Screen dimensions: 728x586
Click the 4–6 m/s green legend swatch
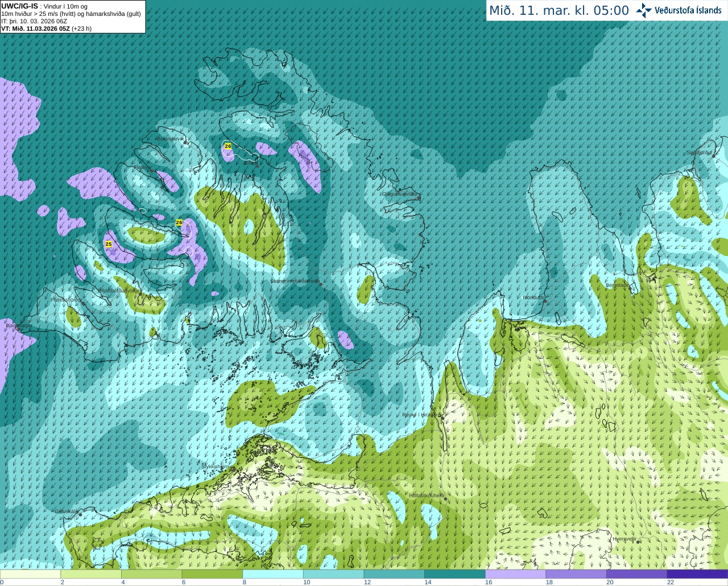click(151, 574)
